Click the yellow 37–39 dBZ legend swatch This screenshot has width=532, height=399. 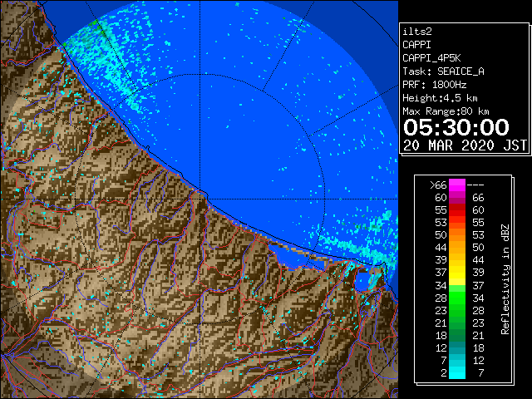[x=457, y=273]
